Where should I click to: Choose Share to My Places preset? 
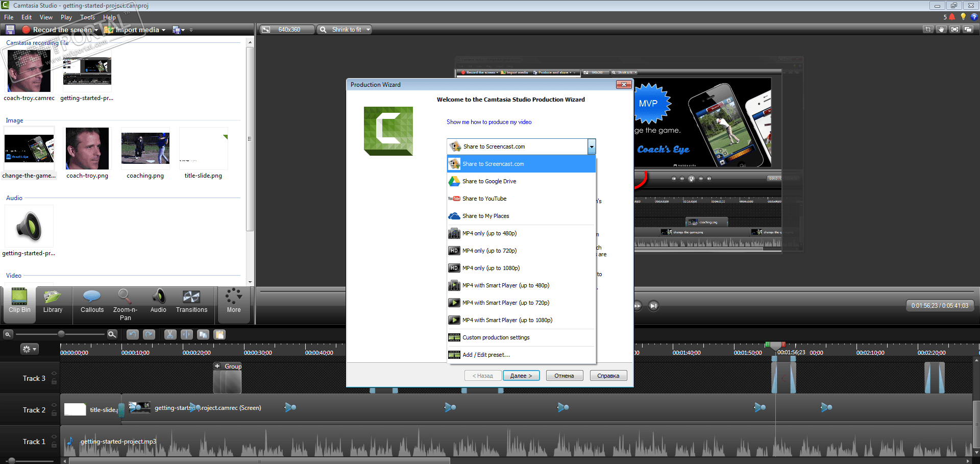pyautogui.click(x=521, y=216)
